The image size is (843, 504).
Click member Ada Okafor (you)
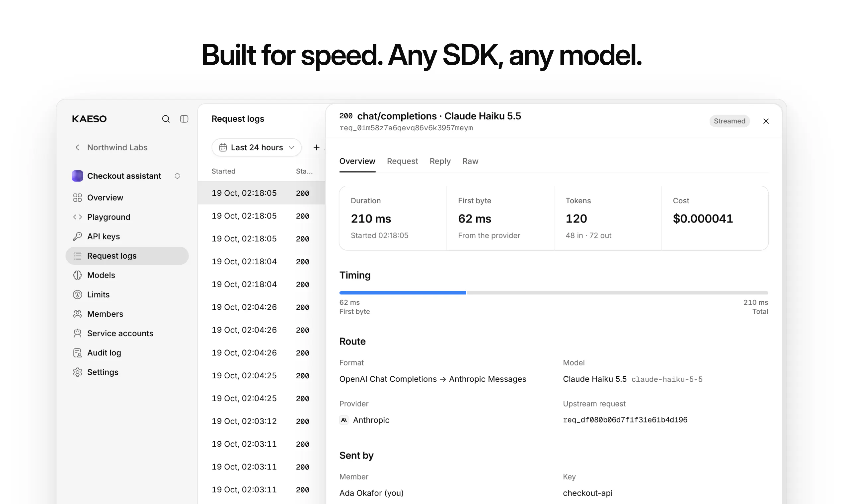click(x=371, y=493)
